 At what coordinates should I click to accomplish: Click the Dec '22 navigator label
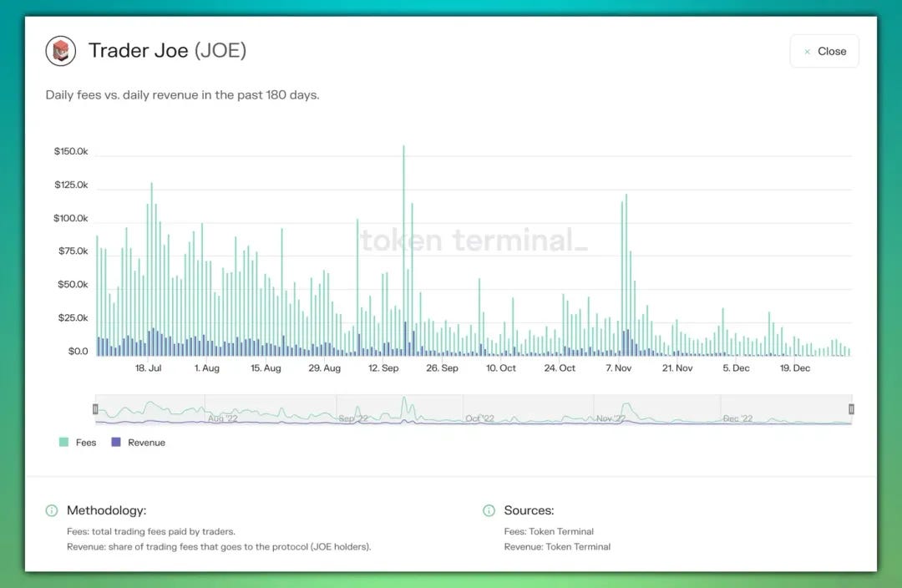pos(737,418)
